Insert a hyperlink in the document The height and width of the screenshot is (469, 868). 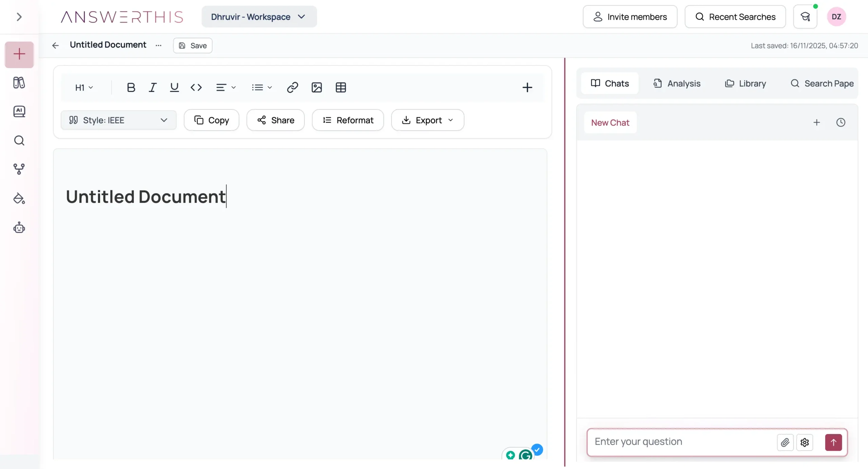292,87
